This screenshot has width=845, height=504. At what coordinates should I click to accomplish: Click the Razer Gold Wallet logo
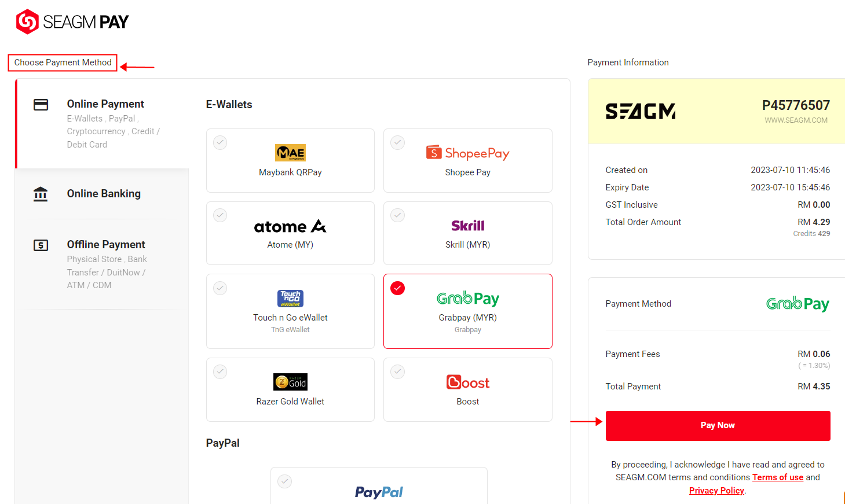290,382
